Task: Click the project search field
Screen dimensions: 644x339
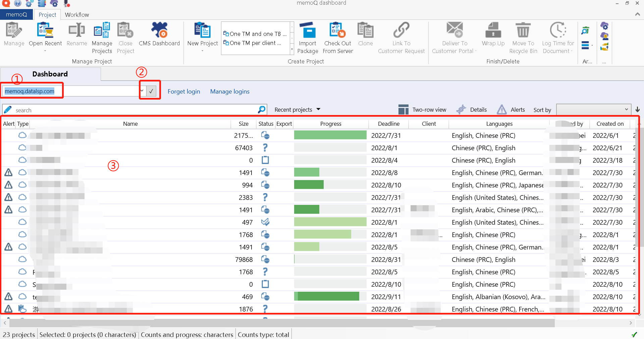Action: click(134, 110)
